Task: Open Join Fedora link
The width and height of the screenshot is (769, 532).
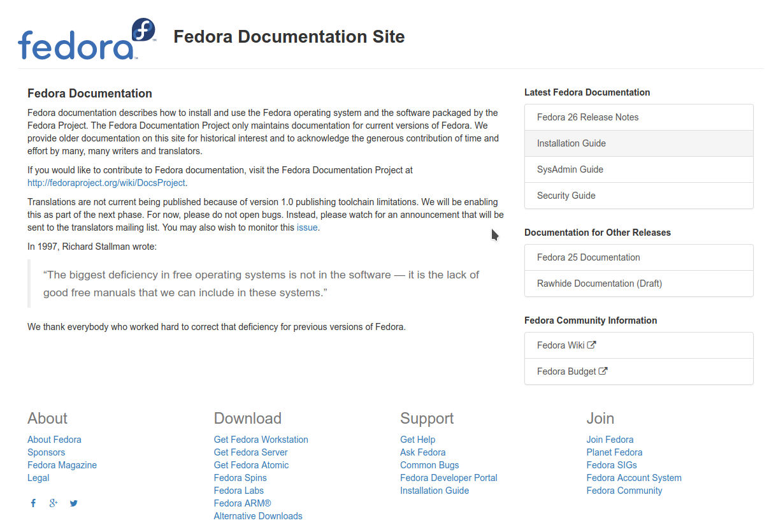Action: click(610, 440)
